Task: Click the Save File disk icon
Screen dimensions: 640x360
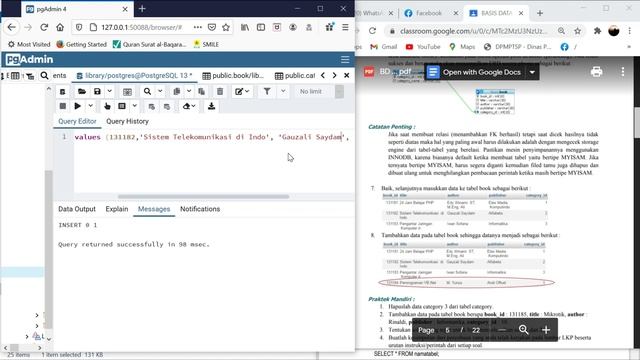Action: point(97,91)
